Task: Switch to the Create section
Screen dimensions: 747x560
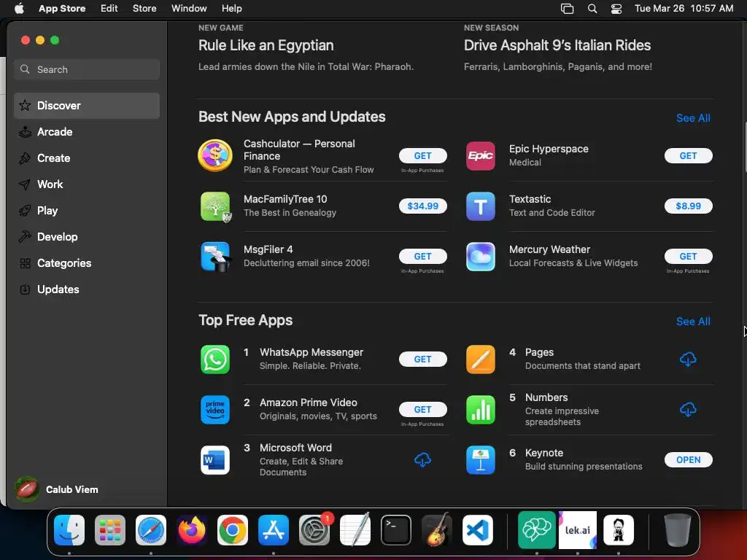Action: coord(87,158)
